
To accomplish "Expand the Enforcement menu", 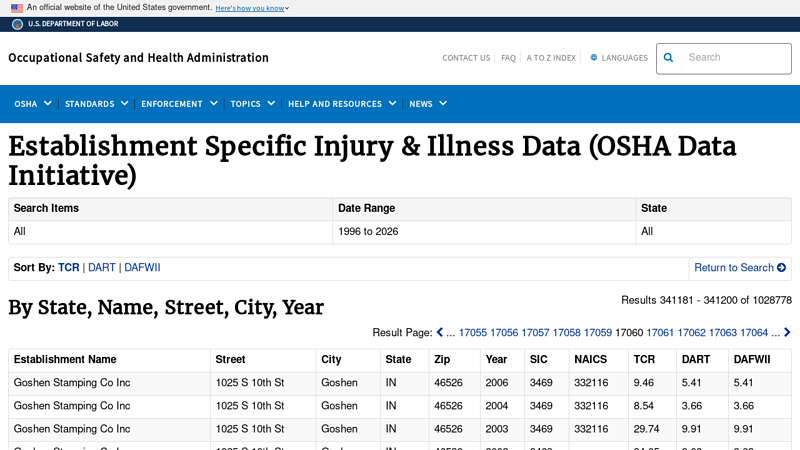I will (x=179, y=104).
